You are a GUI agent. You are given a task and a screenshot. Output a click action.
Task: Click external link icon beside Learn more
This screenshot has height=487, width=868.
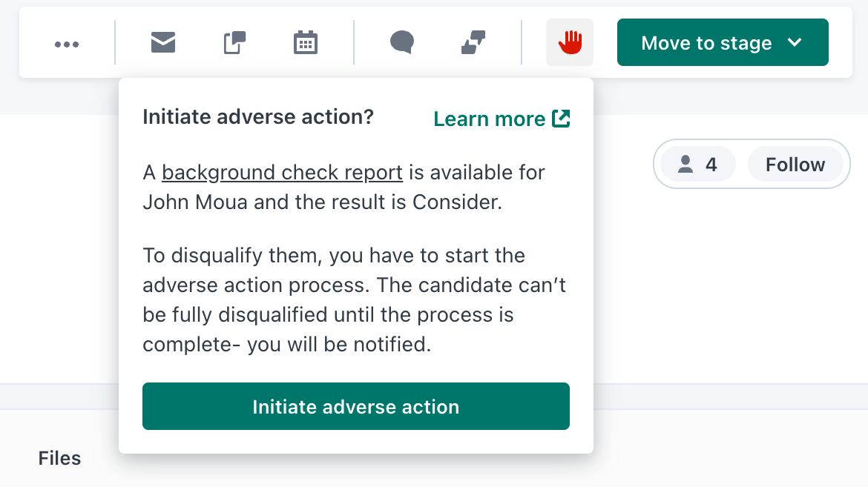coord(561,119)
